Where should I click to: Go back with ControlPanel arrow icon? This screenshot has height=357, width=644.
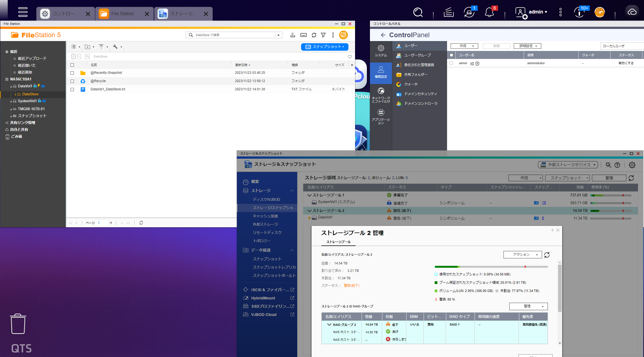pyautogui.click(x=383, y=35)
